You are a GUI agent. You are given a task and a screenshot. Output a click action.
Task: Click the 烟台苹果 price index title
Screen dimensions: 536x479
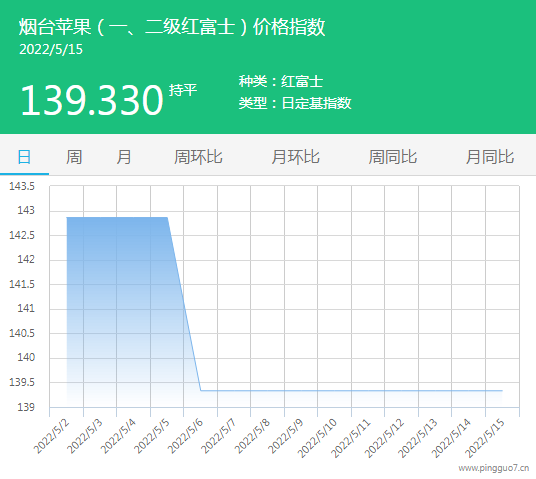pyautogui.click(x=172, y=27)
